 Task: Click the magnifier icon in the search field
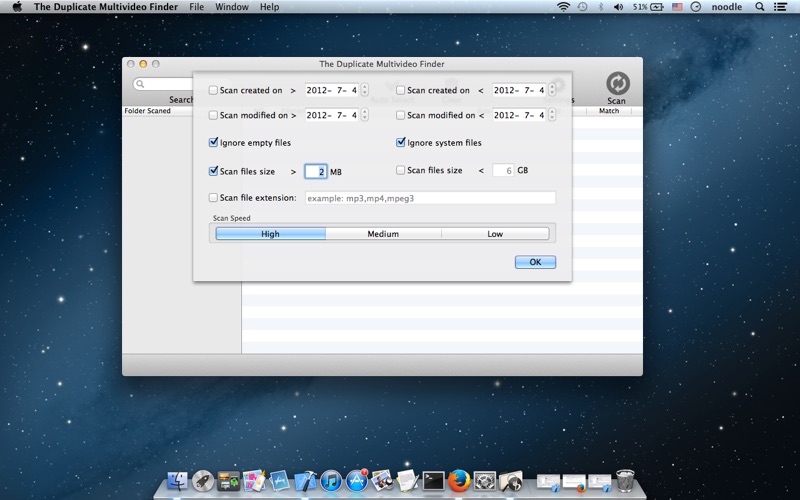tap(140, 84)
